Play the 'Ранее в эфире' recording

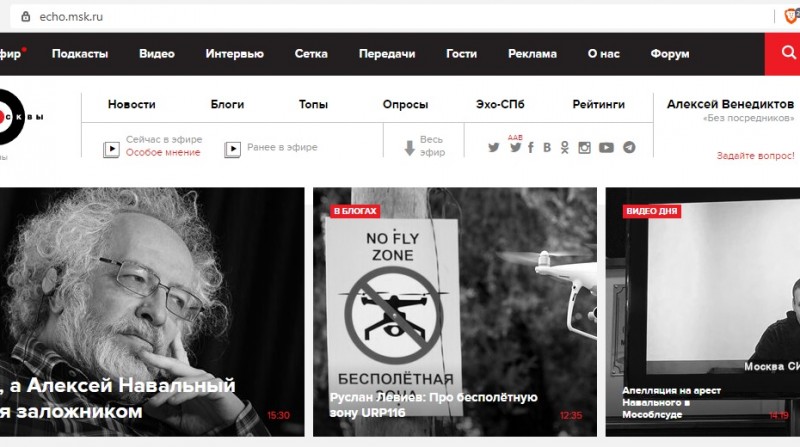[x=232, y=149]
